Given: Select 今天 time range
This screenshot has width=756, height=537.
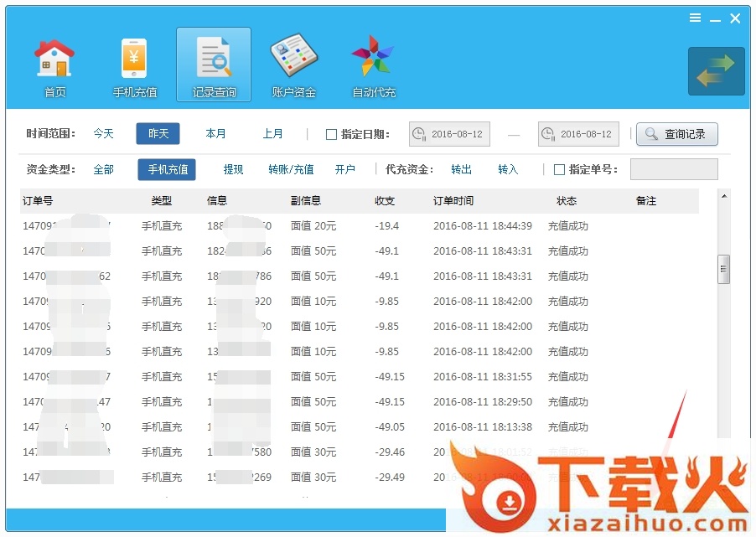Looking at the screenshot, I should [x=103, y=133].
